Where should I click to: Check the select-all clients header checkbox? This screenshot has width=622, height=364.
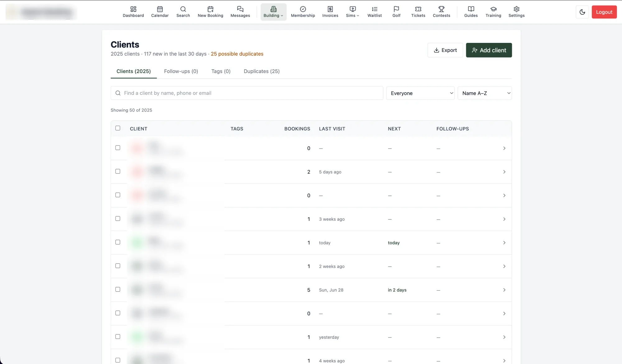point(118,128)
